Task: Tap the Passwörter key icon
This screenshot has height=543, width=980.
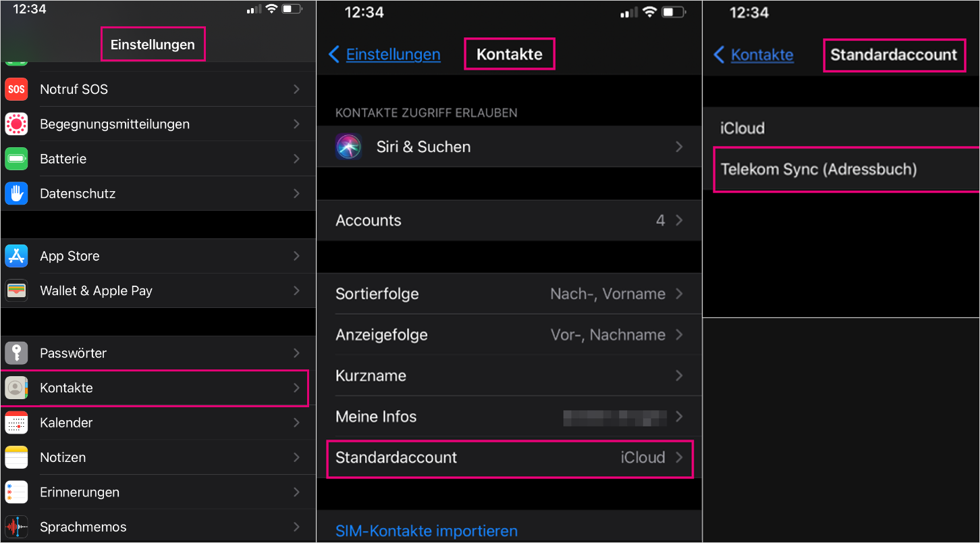Action: tap(16, 353)
